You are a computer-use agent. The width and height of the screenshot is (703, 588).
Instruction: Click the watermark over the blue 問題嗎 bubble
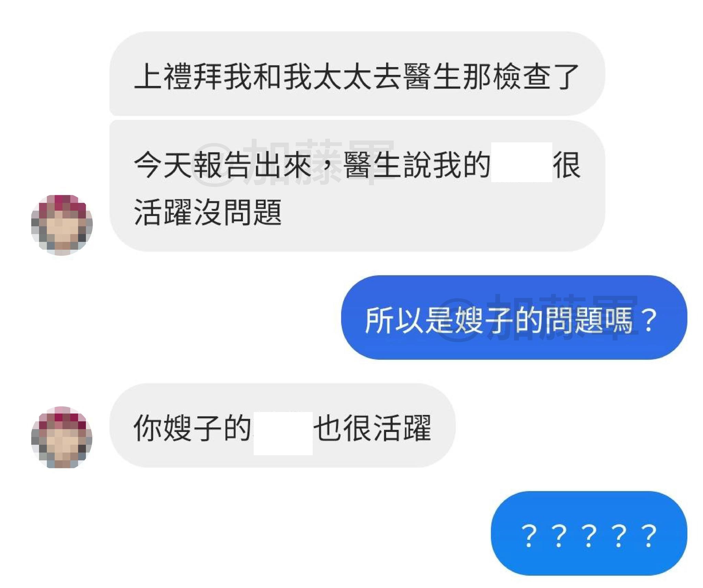(539, 317)
